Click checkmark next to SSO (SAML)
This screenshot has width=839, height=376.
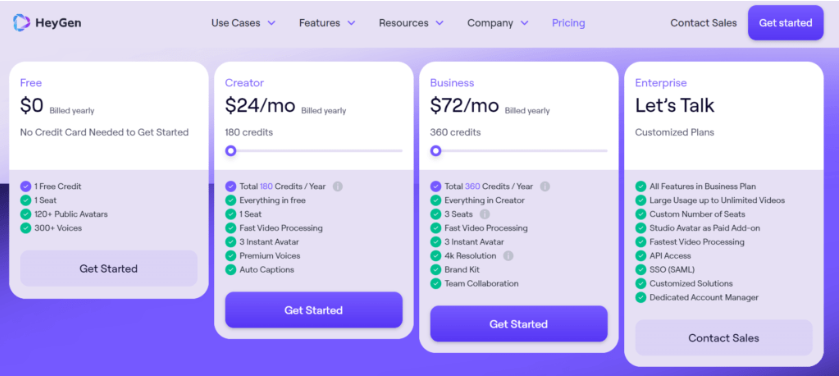[640, 270]
